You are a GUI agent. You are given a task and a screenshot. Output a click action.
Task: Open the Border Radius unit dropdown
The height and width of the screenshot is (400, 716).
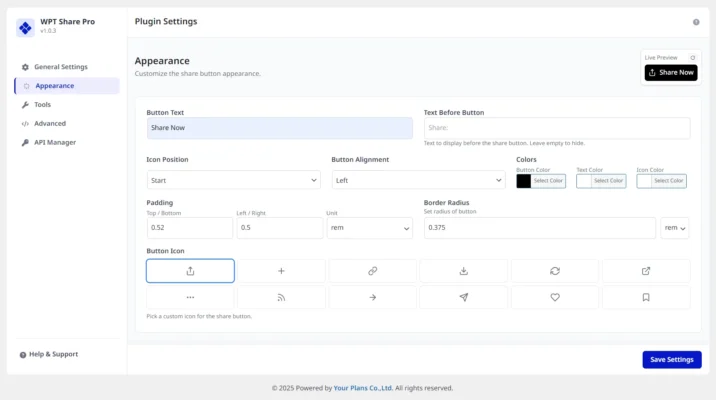(x=674, y=228)
